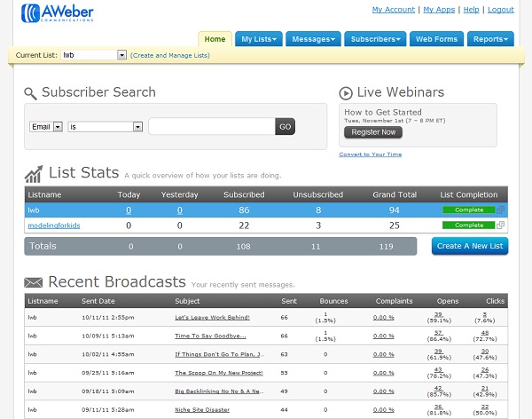Viewport: 532px width, 419px height.
Task: Click the Subscriber Search magnifier icon
Action: point(30,93)
